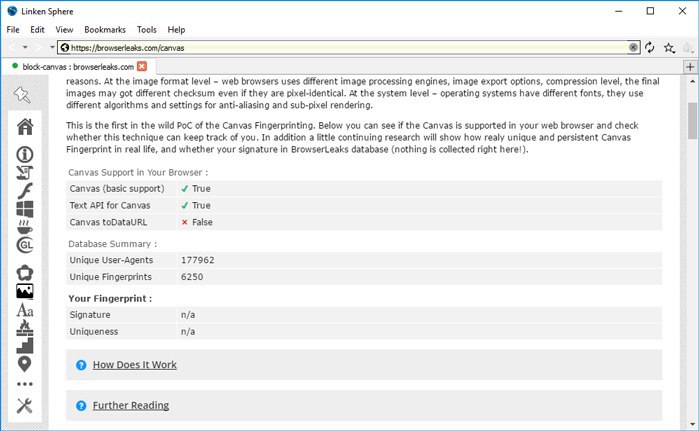This screenshot has width=699, height=431.
Task: Click the Linken Sphere title bar logo
Action: tap(12, 11)
